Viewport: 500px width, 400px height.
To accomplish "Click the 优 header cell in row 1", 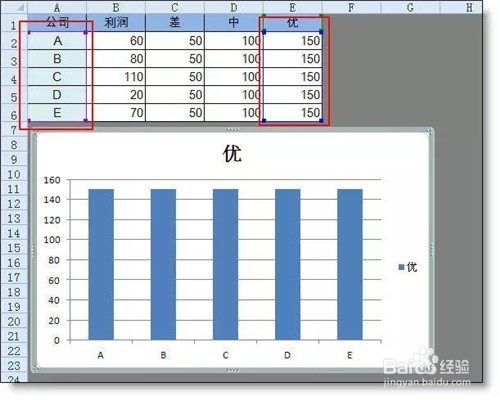I will 293,23.
